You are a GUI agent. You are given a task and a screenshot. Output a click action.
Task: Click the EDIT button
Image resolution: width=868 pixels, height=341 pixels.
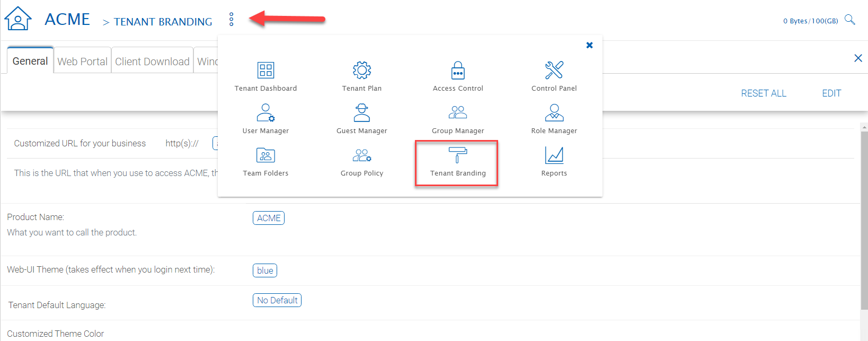click(x=831, y=93)
